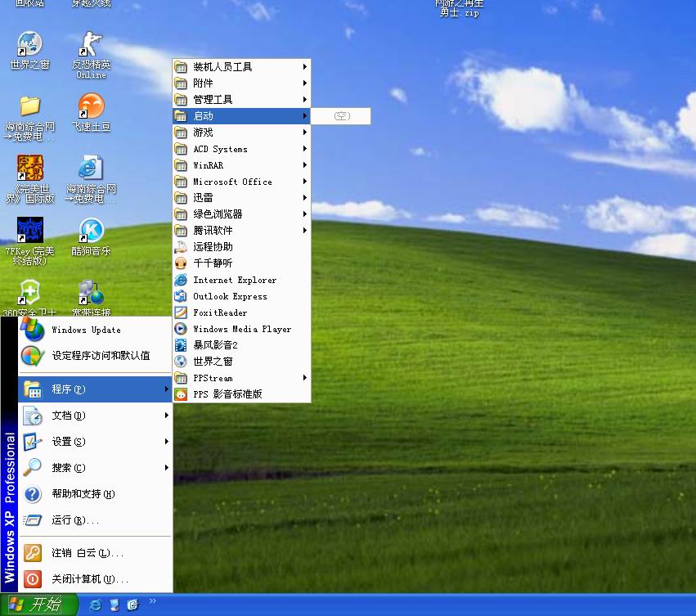This screenshot has width=696, height=616.
Task: Expand the 装机人员工具 program folder
Action: pos(241,67)
